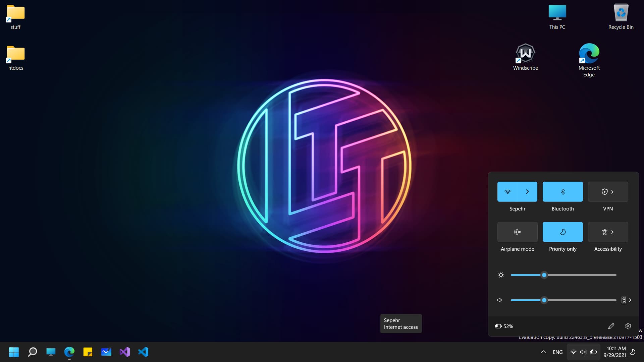Click the 52% battery status button
The width and height of the screenshot is (644, 362).
pyautogui.click(x=504, y=326)
